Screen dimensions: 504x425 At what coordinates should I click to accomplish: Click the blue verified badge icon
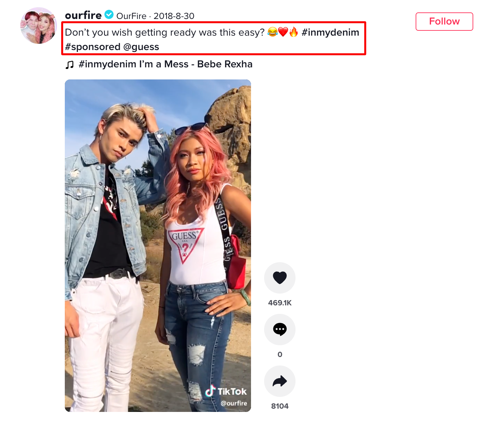click(x=109, y=15)
